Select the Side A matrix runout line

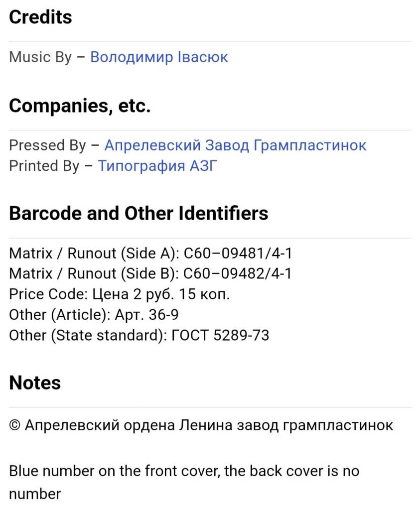point(150,253)
